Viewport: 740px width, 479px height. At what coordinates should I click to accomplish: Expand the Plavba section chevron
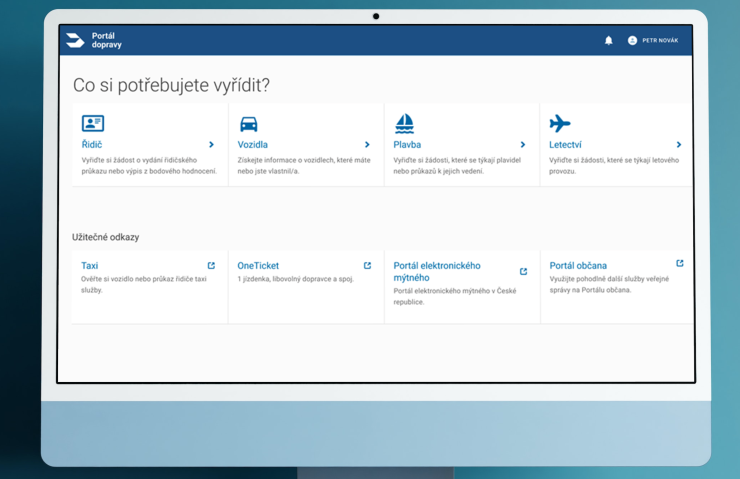pos(523,145)
